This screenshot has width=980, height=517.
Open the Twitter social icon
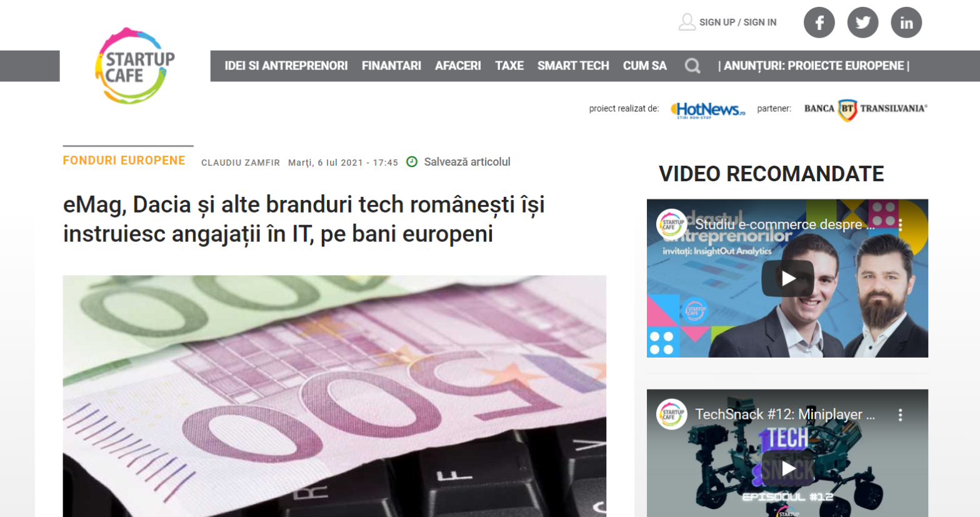(862, 23)
